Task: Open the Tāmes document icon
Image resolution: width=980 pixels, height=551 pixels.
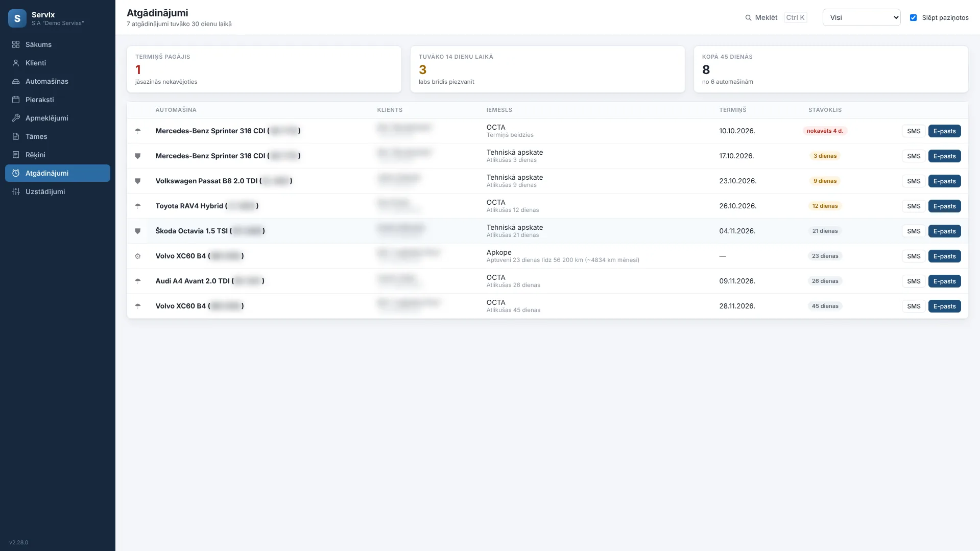Action: click(16, 136)
